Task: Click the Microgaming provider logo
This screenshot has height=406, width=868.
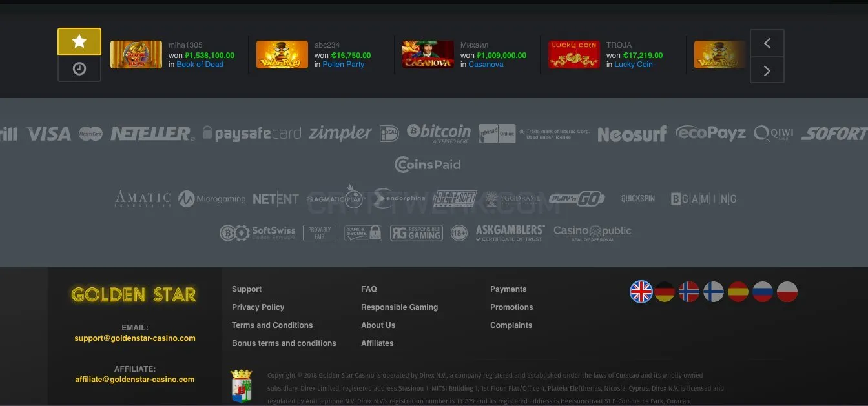Action: point(212,199)
